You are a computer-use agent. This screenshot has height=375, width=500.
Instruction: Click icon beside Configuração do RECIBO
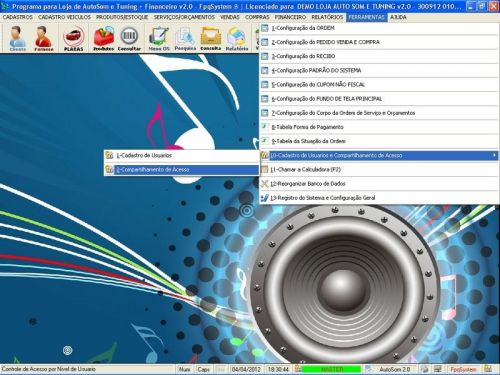[x=265, y=56]
